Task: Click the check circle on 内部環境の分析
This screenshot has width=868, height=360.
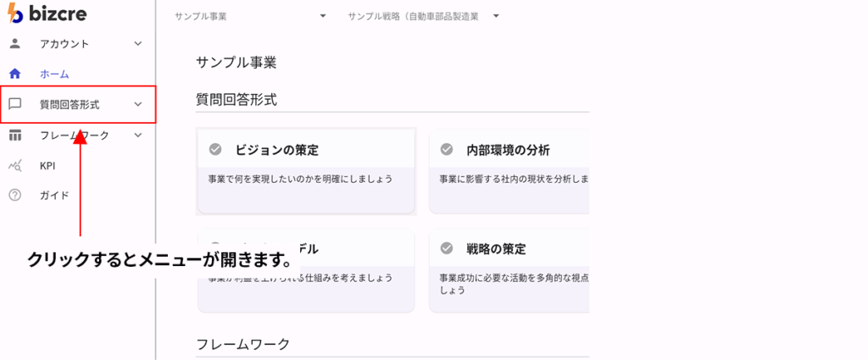Action: click(447, 149)
